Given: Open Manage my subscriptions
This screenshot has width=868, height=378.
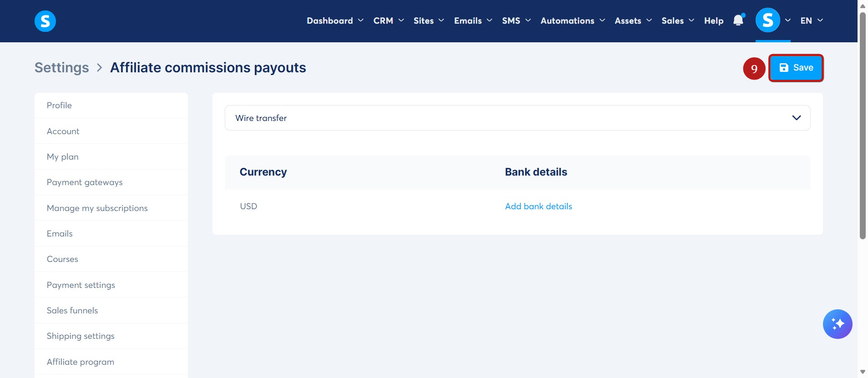Looking at the screenshot, I should coord(111,208).
